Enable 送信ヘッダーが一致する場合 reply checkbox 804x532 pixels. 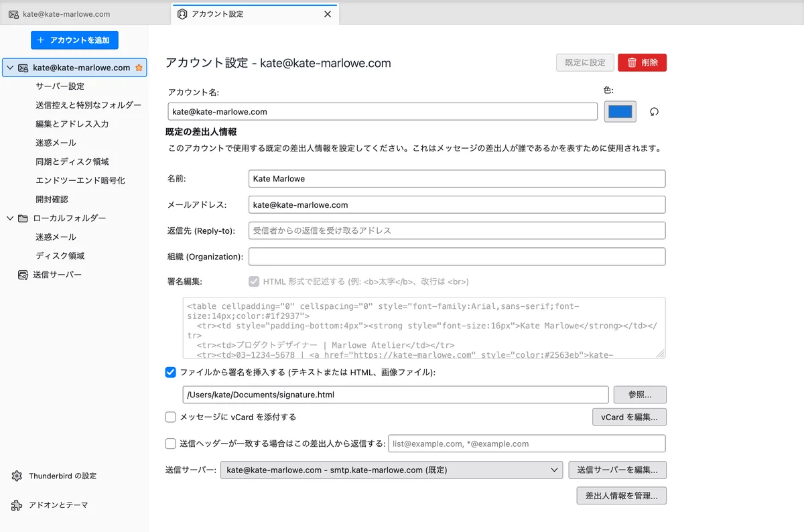tap(170, 444)
